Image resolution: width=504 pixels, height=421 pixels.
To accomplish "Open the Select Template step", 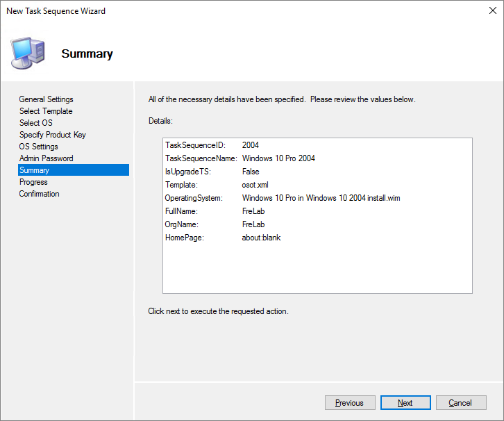I will (46, 111).
